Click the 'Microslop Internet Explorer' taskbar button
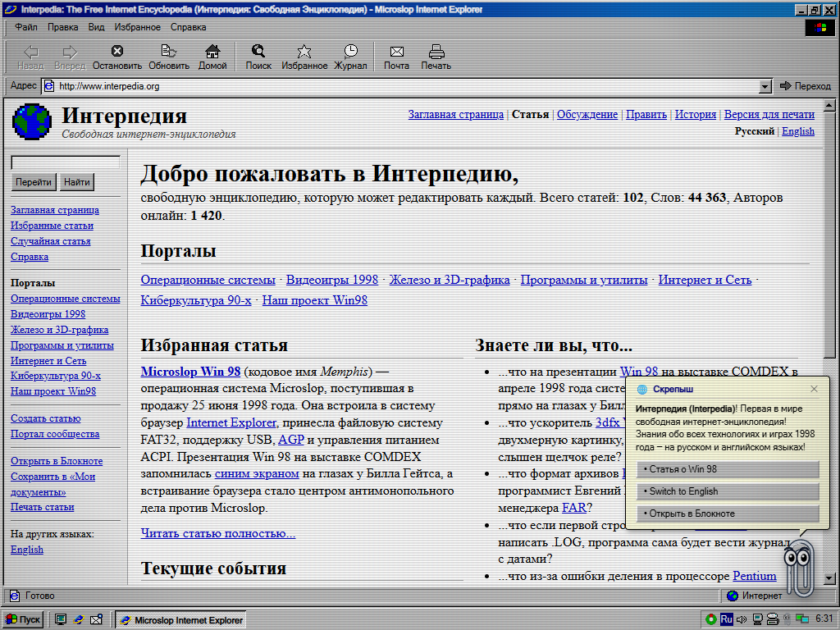Image resolution: width=840 pixels, height=630 pixels. [x=181, y=620]
